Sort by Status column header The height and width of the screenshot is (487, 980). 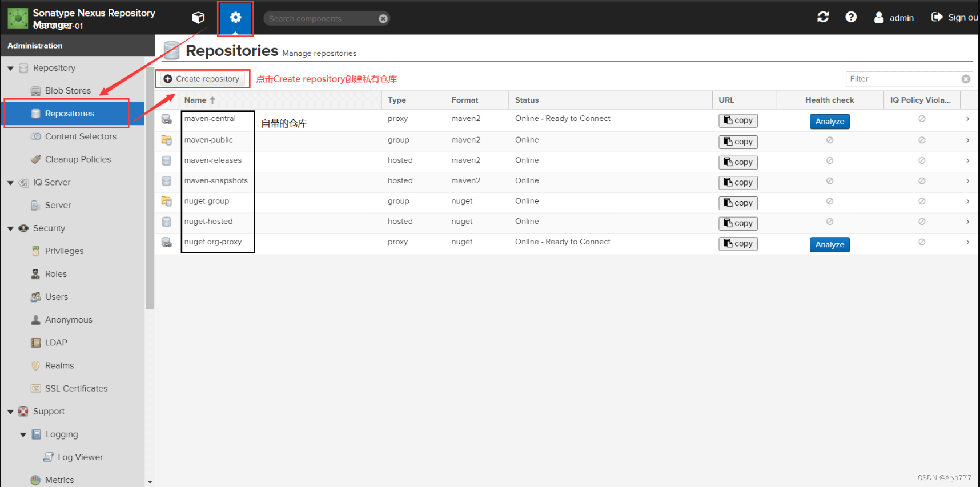[x=611, y=100]
